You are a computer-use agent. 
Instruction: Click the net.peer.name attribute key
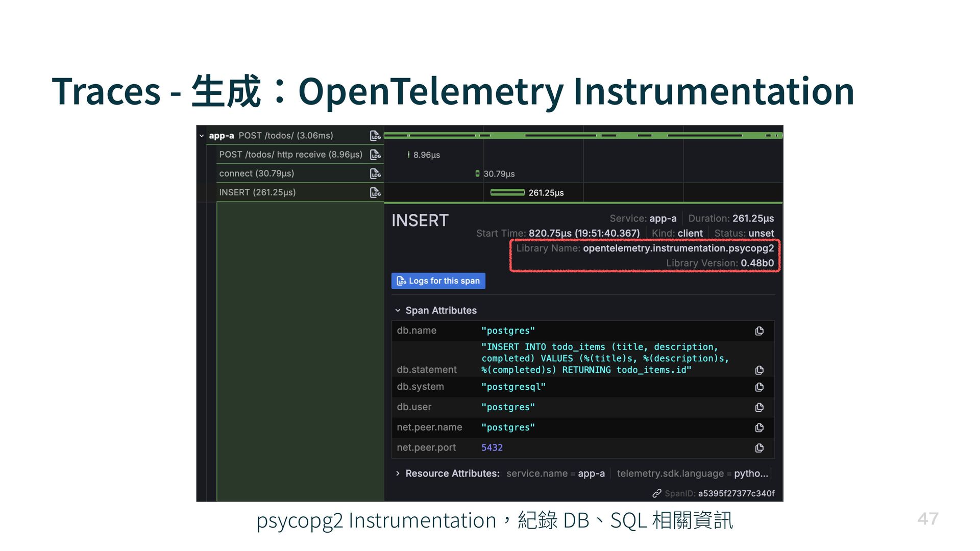pos(429,427)
